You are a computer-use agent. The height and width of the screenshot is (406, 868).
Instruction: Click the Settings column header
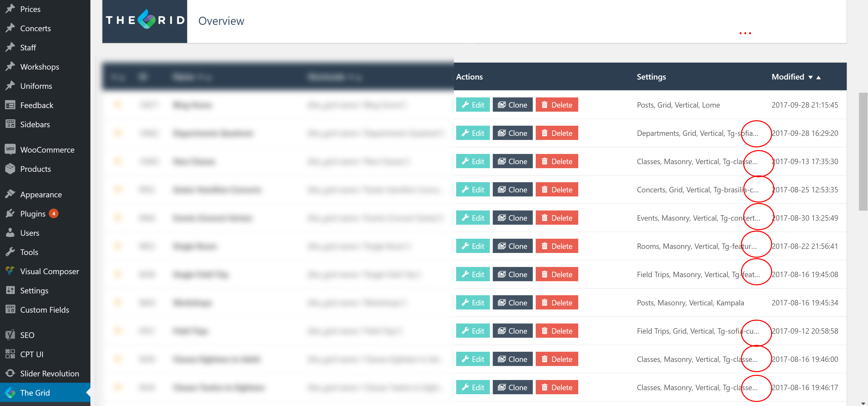(651, 77)
